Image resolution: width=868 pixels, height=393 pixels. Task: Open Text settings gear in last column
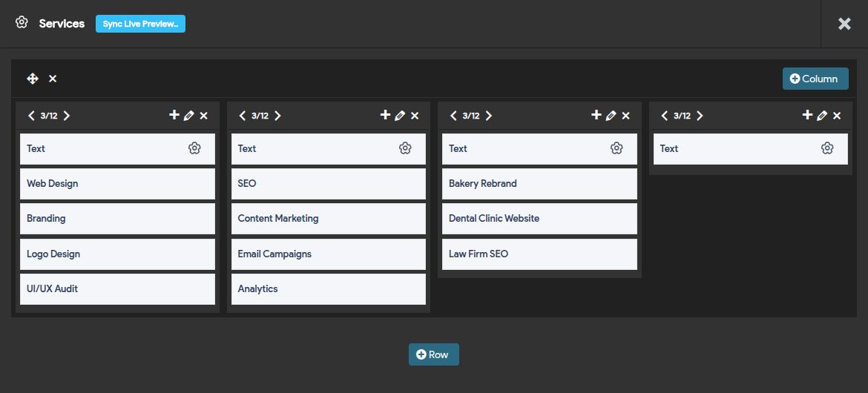(x=828, y=148)
